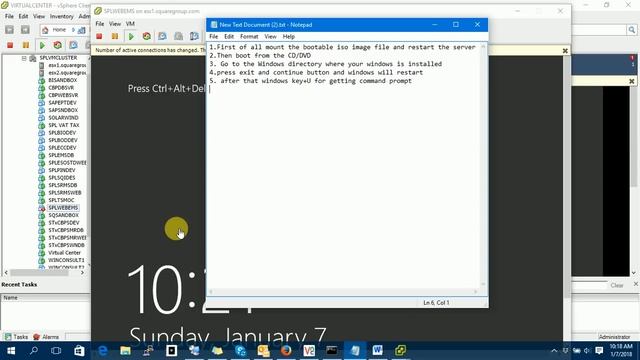Viewport: 640px width, 360px height.
Task: Select the SPLEMSDB virtual machine in the tree
Action: [x=61, y=155]
